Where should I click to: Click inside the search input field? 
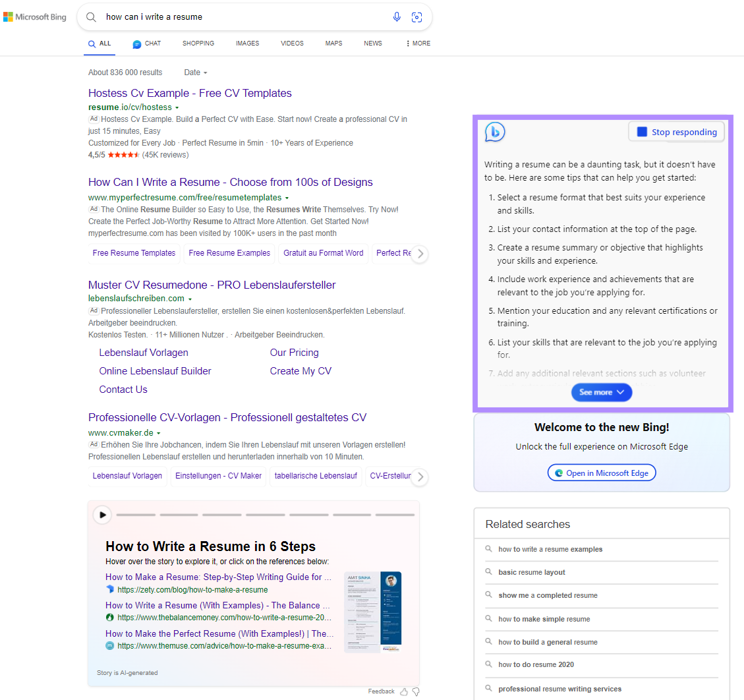[198, 16]
